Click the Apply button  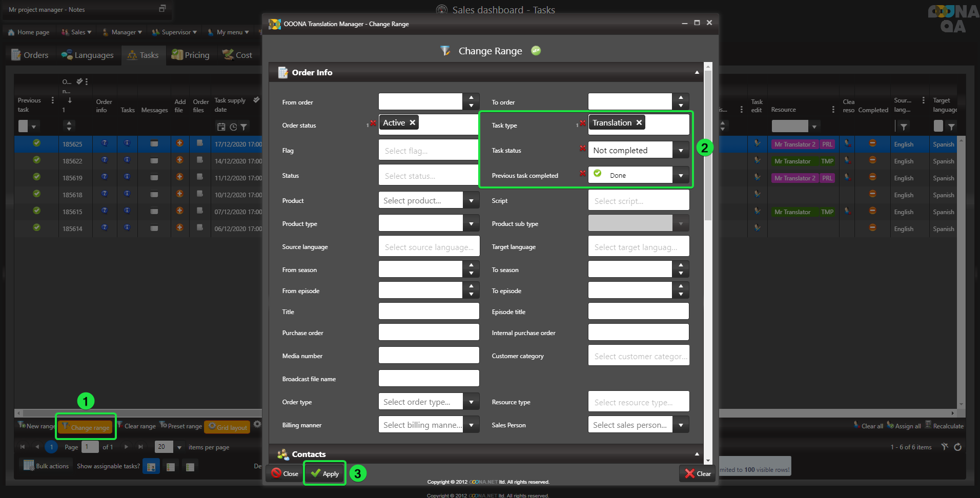pyautogui.click(x=325, y=473)
